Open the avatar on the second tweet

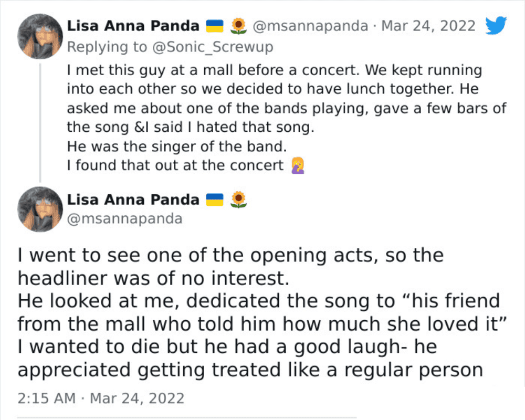click(x=40, y=209)
